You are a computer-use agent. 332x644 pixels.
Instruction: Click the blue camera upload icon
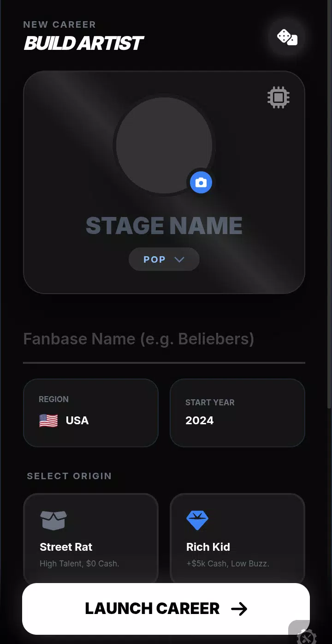click(x=201, y=182)
